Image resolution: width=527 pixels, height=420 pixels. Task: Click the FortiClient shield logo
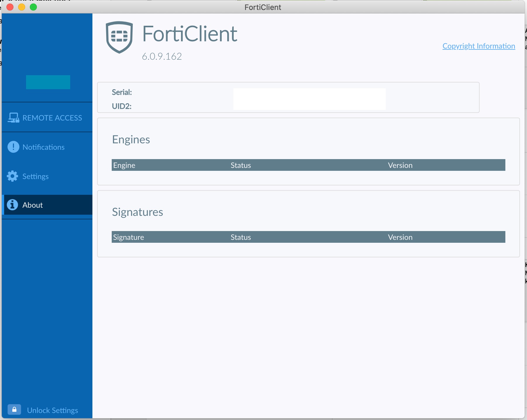[119, 37]
